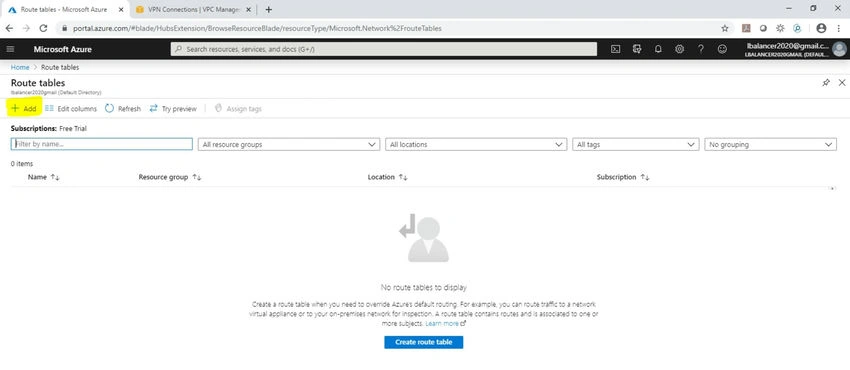Click the site lock icon
This screenshot has width=850, height=370.
(64, 28)
